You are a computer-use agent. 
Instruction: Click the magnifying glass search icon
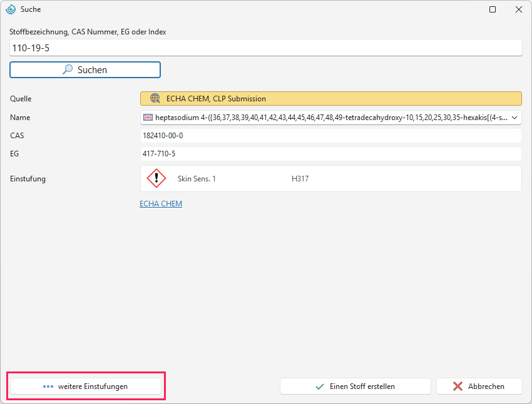pyautogui.click(x=68, y=69)
